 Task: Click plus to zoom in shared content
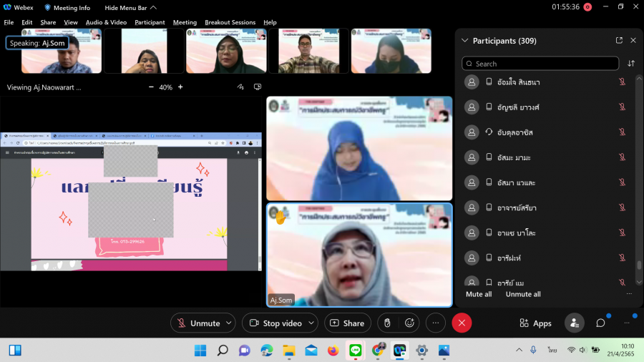tap(180, 87)
